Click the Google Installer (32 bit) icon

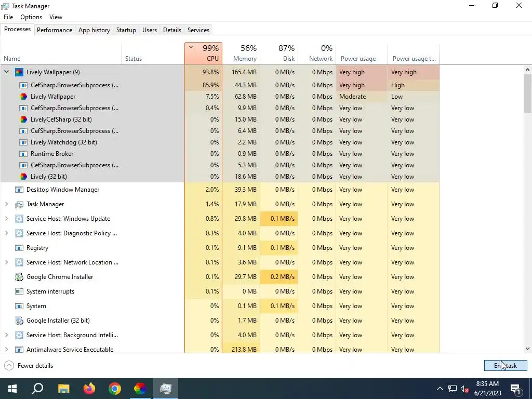[19, 321]
